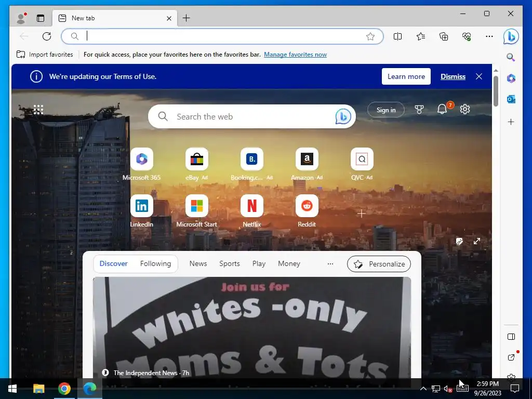Click the Sign in button
This screenshot has height=399, width=532.
pyautogui.click(x=386, y=110)
